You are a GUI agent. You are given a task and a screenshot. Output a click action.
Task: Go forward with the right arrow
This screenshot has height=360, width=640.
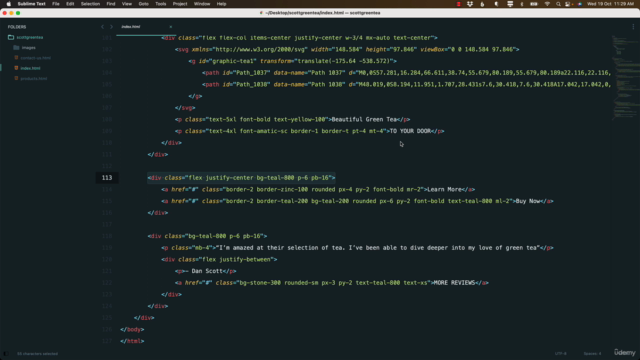coord(111,27)
